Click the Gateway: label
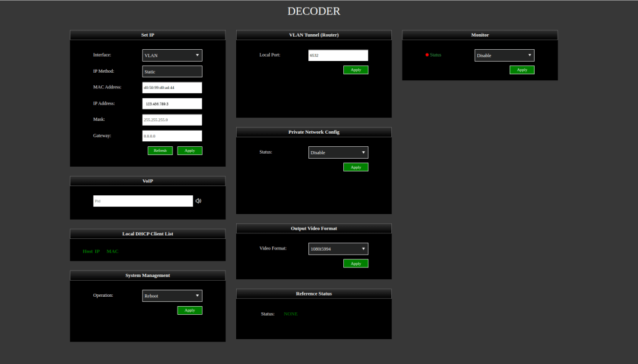Screen dimensions: 638x364 point(102,136)
